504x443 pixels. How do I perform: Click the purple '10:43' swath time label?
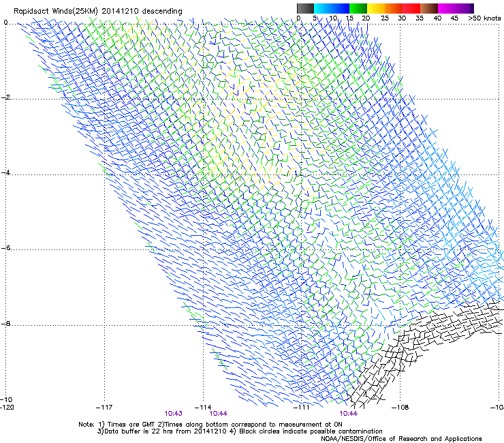pos(173,414)
